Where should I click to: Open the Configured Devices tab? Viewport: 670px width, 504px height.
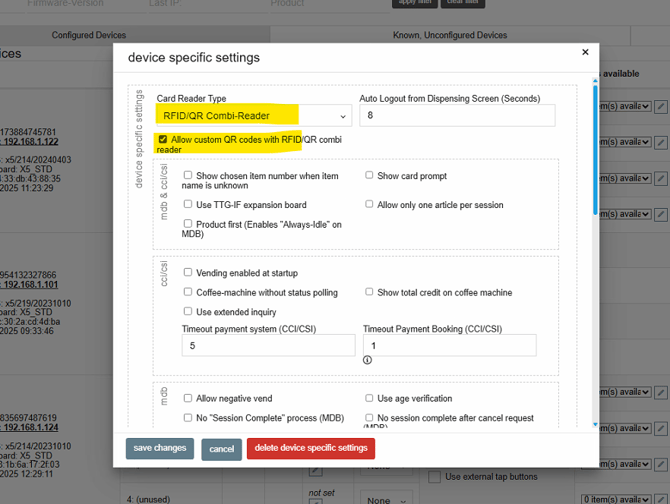(89, 35)
